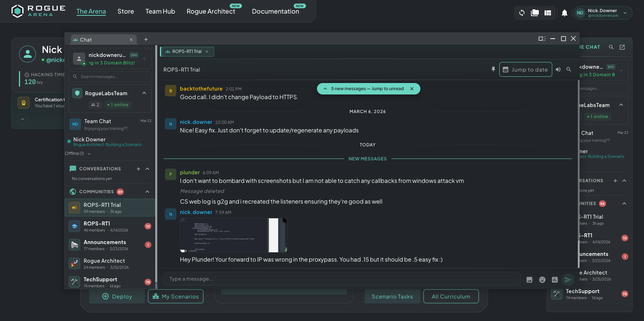Open the emoji picker
The image size is (644, 321).
tap(542, 279)
